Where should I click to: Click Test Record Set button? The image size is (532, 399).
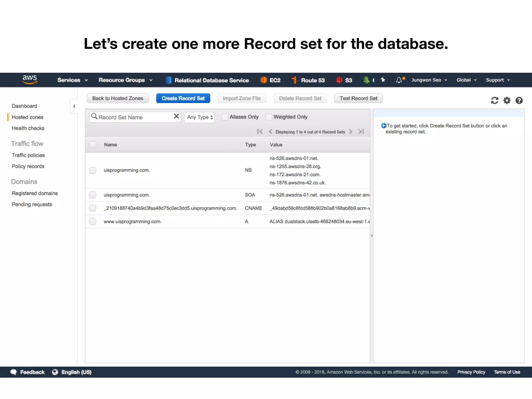(x=358, y=98)
